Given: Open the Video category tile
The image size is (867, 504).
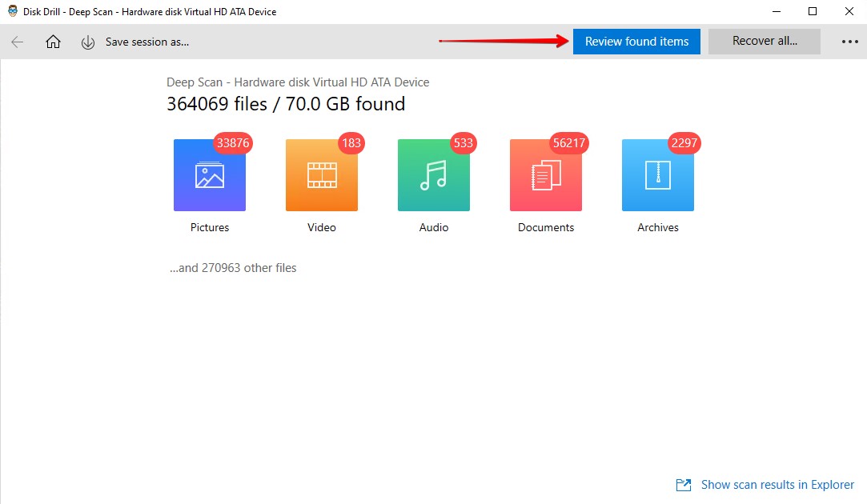Looking at the screenshot, I should pyautogui.click(x=322, y=175).
